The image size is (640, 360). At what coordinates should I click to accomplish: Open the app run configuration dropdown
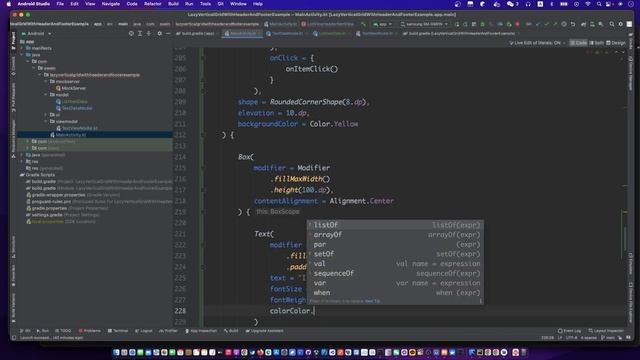382,24
